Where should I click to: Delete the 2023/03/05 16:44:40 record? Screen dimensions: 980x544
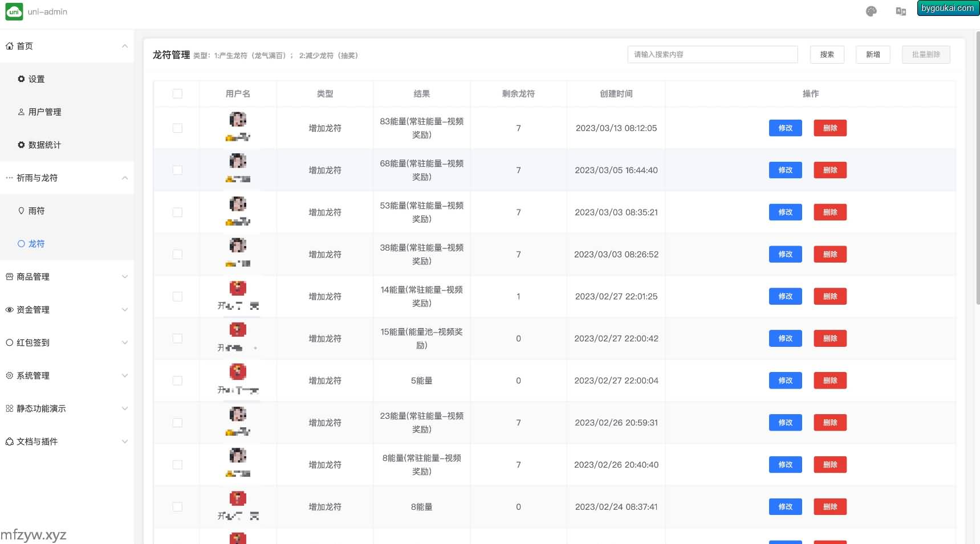(x=829, y=170)
